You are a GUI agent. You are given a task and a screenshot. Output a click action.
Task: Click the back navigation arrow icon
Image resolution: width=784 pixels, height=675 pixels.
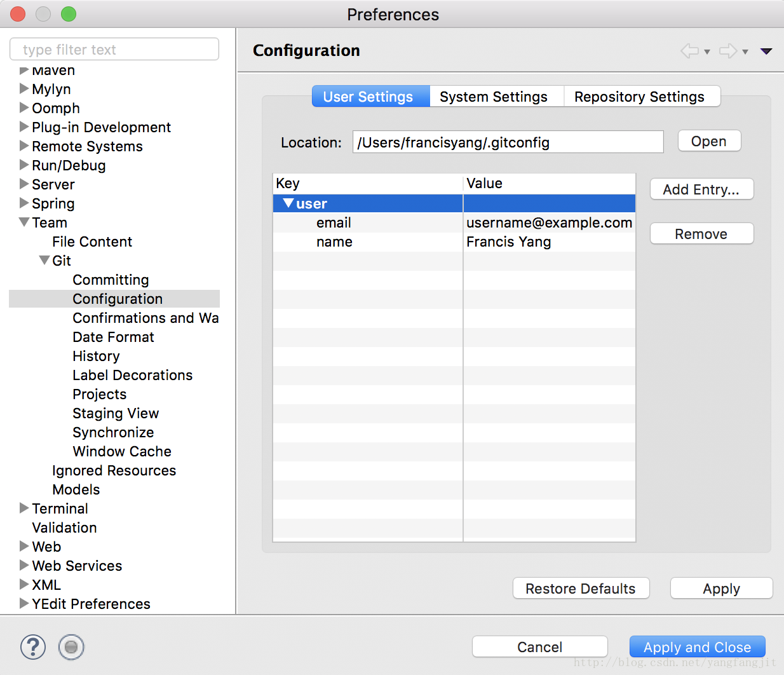(689, 51)
